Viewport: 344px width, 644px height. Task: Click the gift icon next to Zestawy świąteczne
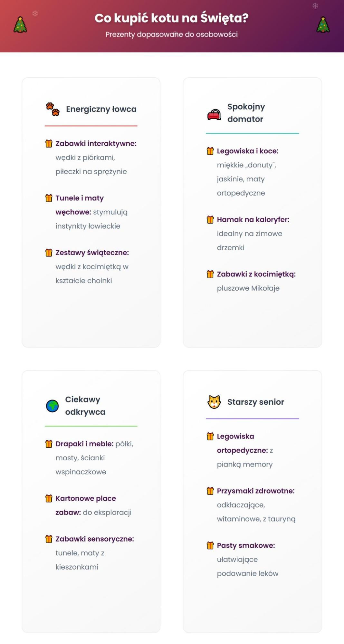[x=49, y=253]
